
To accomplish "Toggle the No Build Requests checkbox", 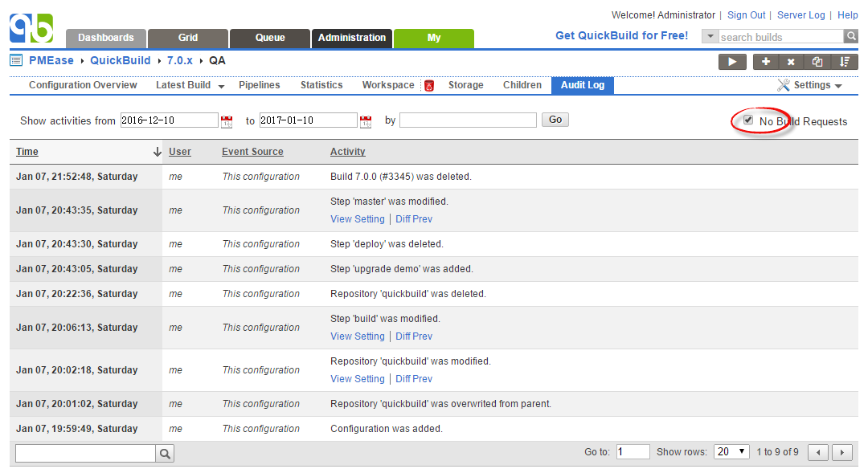I will (748, 120).
